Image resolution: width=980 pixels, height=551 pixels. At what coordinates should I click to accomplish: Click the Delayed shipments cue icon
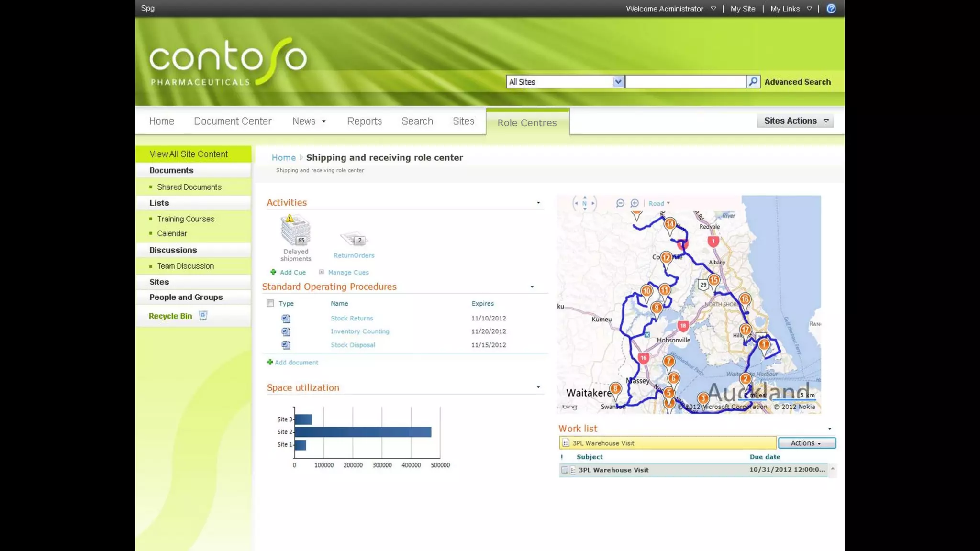coord(295,230)
